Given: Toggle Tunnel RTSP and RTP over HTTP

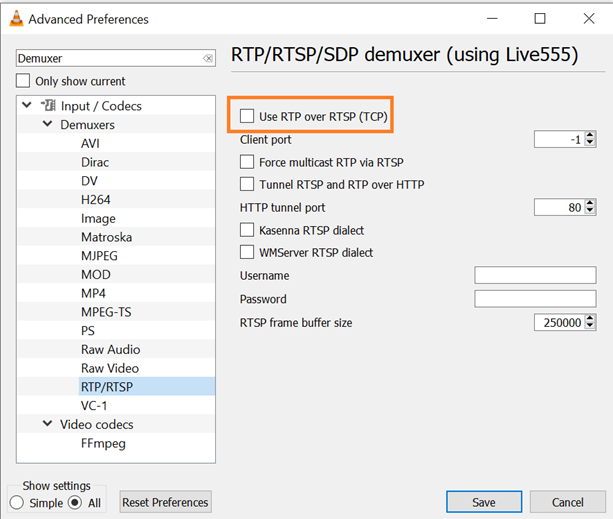Looking at the screenshot, I should pyautogui.click(x=247, y=184).
